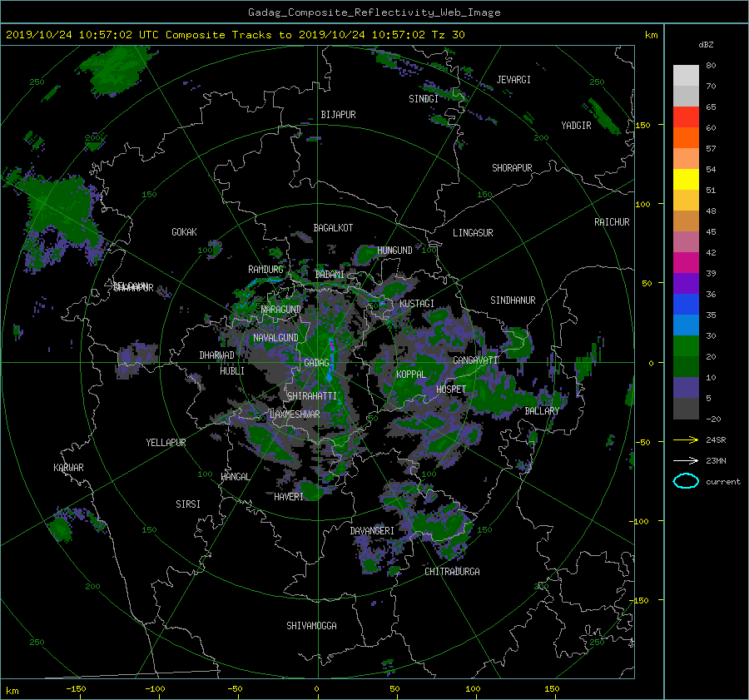The height and width of the screenshot is (700, 749).
Task: Click the YADGIR town label
Action: pos(576,125)
